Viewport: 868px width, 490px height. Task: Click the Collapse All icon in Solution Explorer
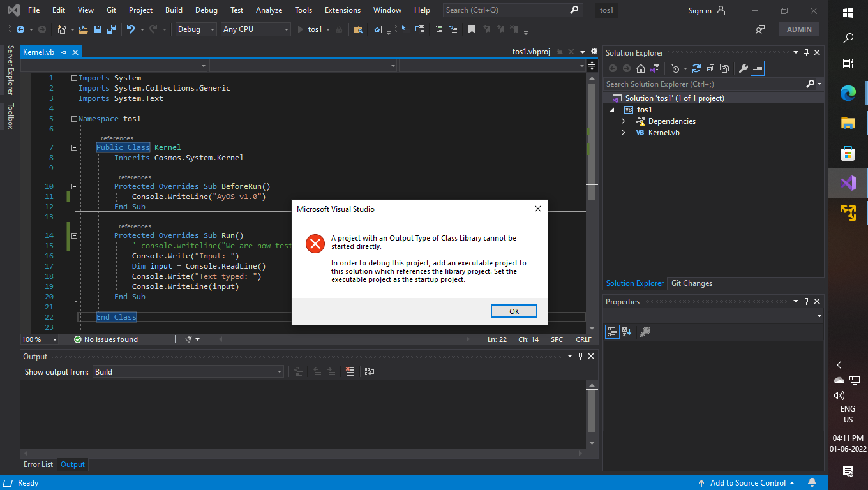pyautogui.click(x=710, y=68)
